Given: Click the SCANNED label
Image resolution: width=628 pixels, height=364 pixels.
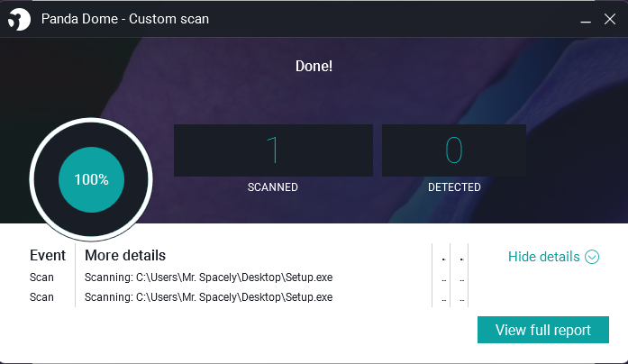Looking at the screenshot, I should pos(272,187).
